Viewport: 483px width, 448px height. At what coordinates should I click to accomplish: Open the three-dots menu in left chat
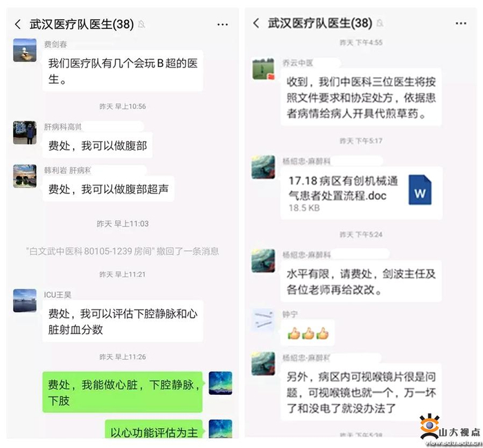pyautogui.click(x=222, y=24)
